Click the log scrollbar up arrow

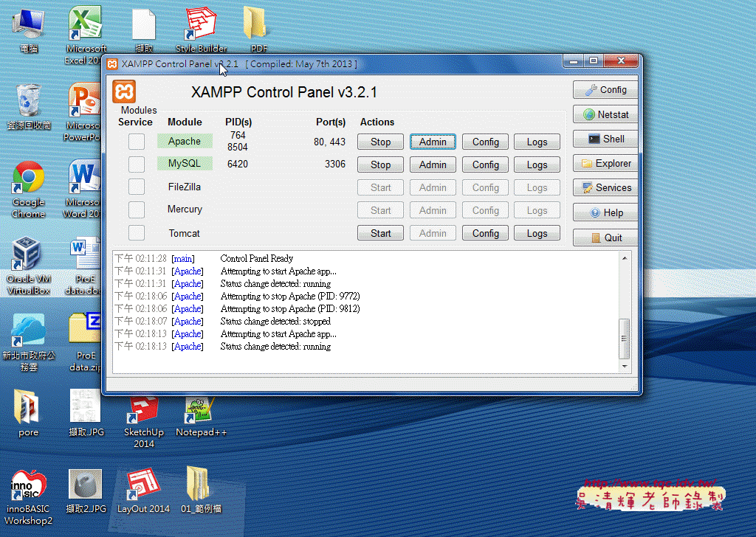625,259
